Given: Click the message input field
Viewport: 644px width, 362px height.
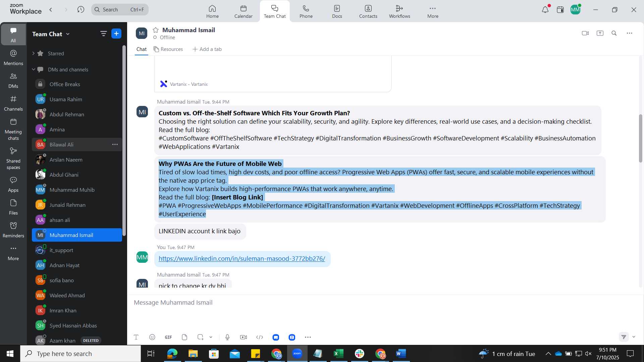Looking at the screenshot, I should (385, 303).
